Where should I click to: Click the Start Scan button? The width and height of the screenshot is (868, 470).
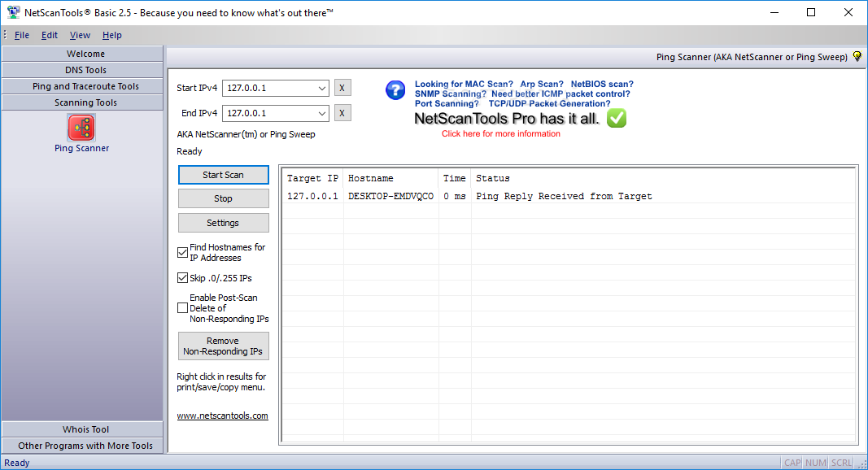[223, 175]
